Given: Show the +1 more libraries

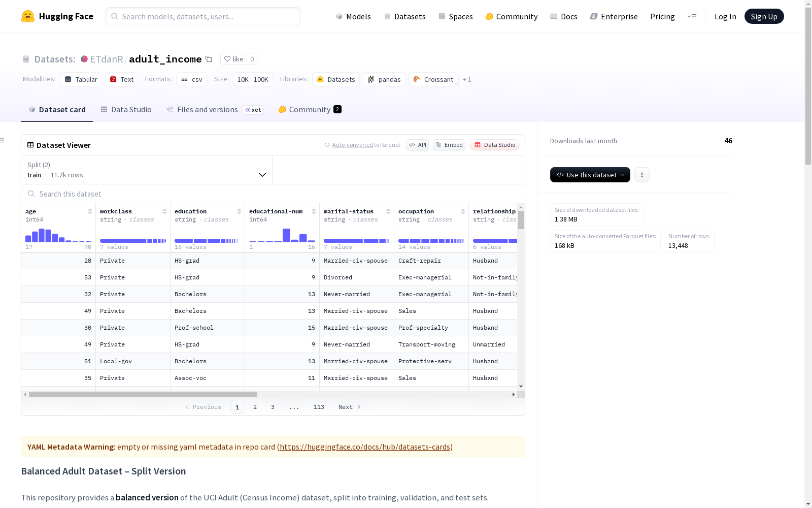Looking at the screenshot, I should coord(467,80).
